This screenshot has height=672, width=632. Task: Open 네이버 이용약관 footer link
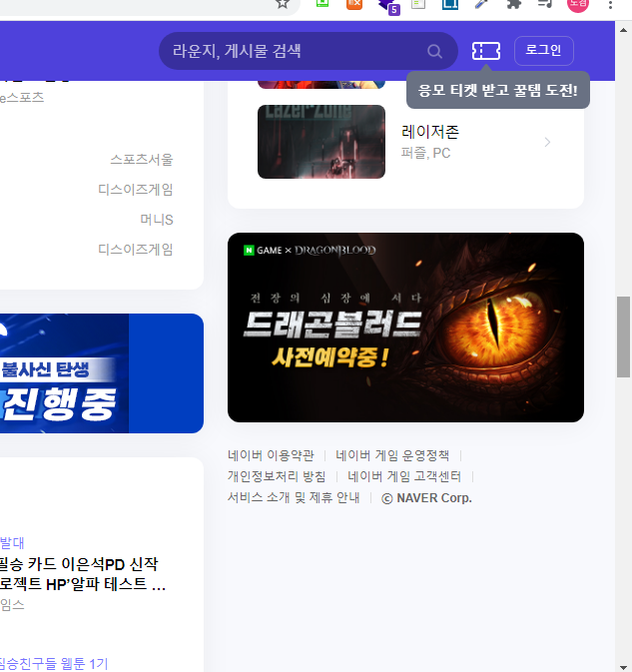[x=271, y=455]
